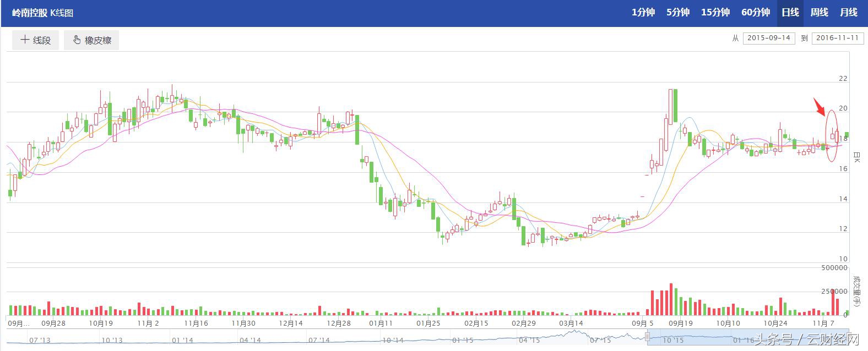Open the 月线 monthly view
The height and width of the screenshot is (351, 868).
point(848,12)
